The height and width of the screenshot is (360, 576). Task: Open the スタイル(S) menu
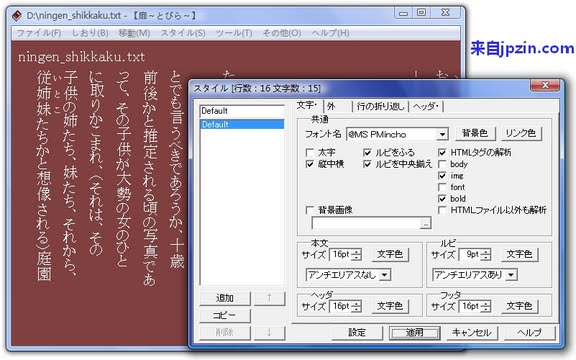click(x=183, y=33)
